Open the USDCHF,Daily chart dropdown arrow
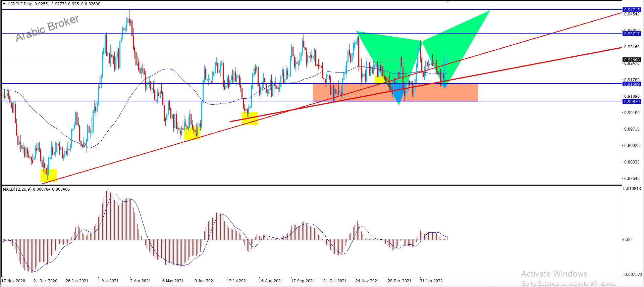Image resolution: width=644 pixels, height=287 pixels. pos(4,4)
